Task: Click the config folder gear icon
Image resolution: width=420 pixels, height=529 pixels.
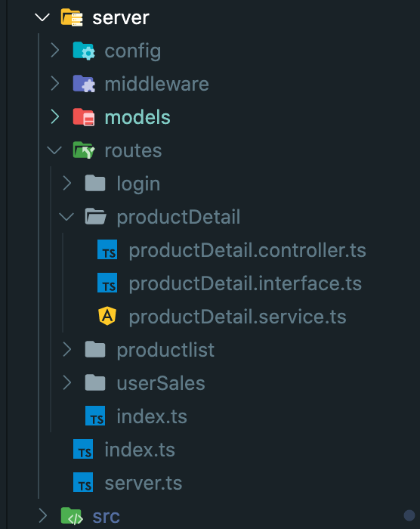Action: pos(84,51)
